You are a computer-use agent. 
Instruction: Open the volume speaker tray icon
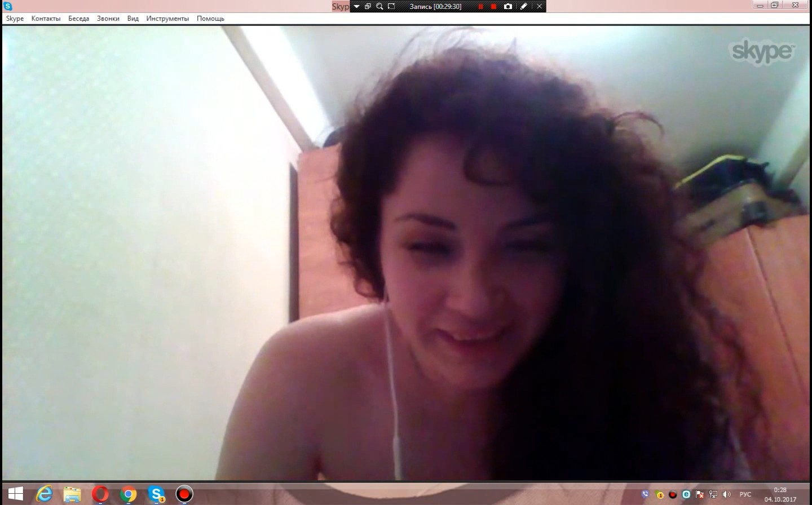pyautogui.click(x=727, y=494)
